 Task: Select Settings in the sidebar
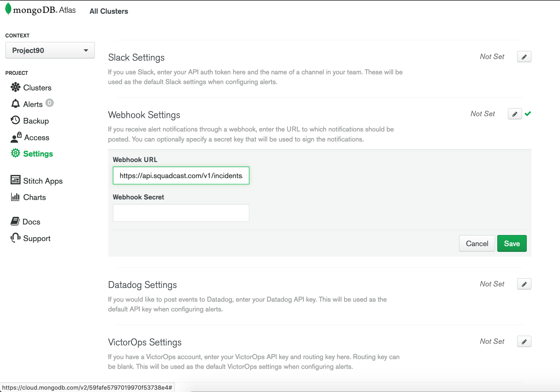[x=38, y=154]
